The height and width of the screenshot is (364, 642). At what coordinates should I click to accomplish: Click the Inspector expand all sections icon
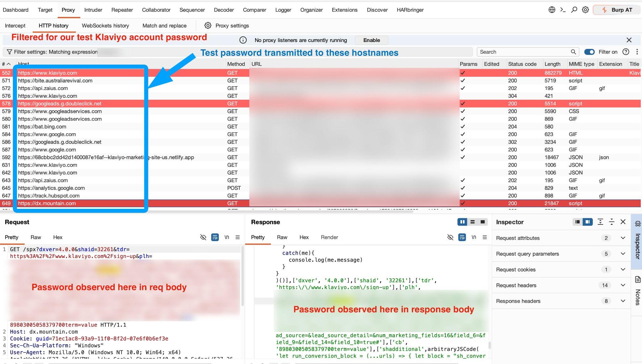[600, 222]
